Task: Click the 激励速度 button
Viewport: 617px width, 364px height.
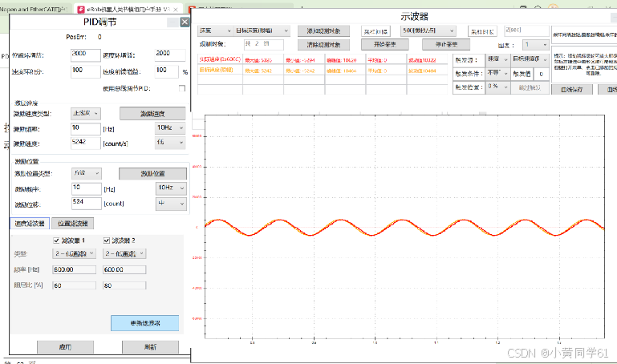Action: click(x=152, y=114)
